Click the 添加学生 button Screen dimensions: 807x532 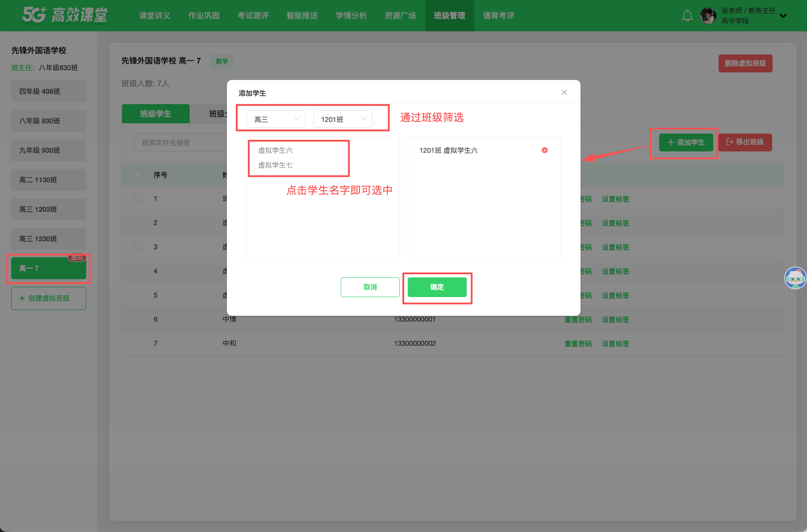pos(686,142)
